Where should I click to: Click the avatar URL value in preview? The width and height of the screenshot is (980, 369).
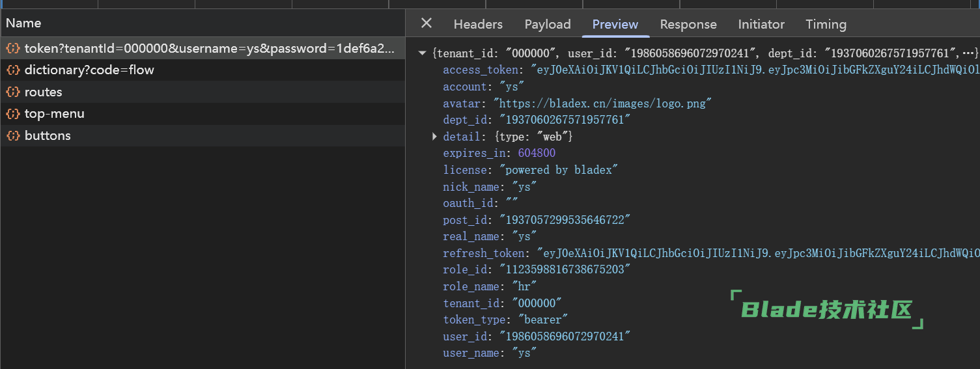[602, 103]
